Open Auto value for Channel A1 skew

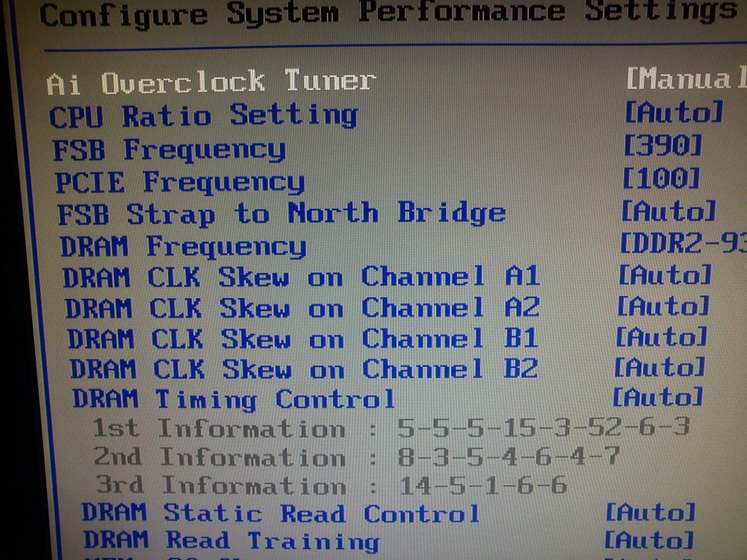pos(665,275)
